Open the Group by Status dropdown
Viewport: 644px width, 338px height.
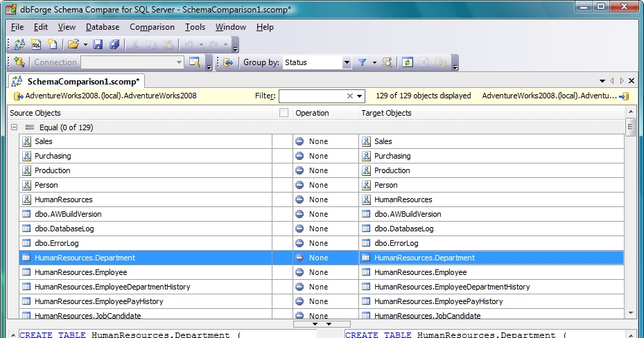click(x=347, y=62)
